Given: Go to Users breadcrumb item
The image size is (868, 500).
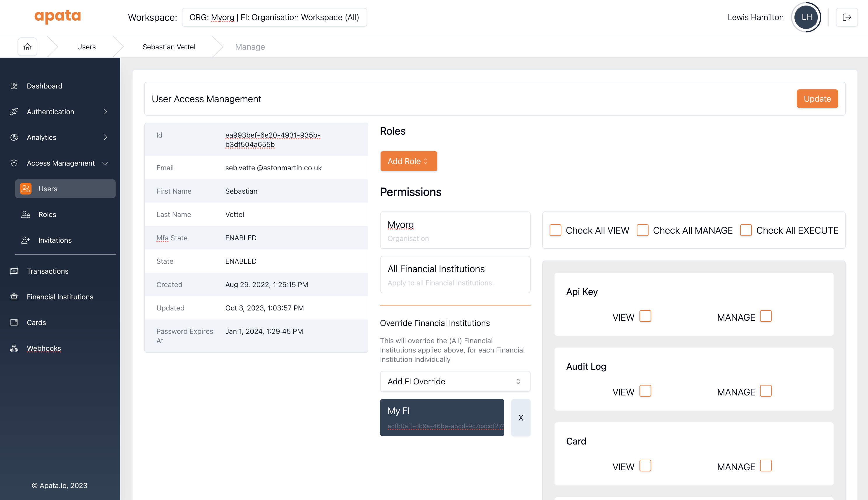Looking at the screenshot, I should [86, 47].
